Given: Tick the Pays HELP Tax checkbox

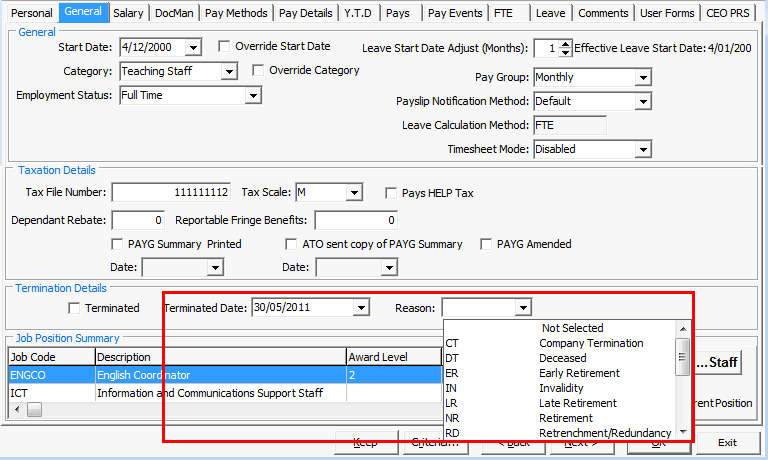Looking at the screenshot, I should tap(391, 193).
